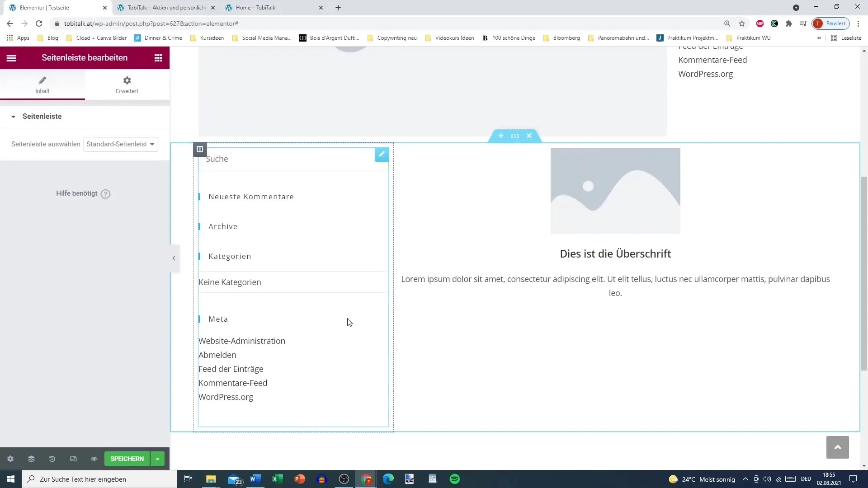Open the Elementor widgets grid panel
The image size is (868, 488).
158,58
